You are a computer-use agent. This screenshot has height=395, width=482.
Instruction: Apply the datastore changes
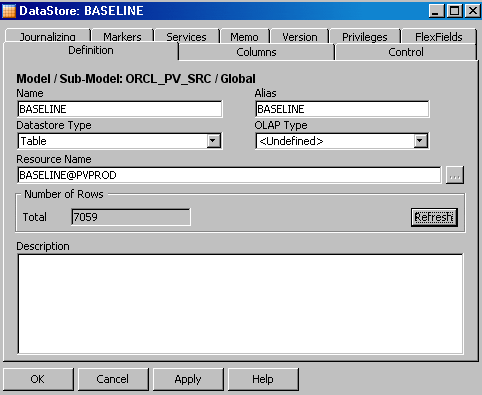tap(188, 379)
